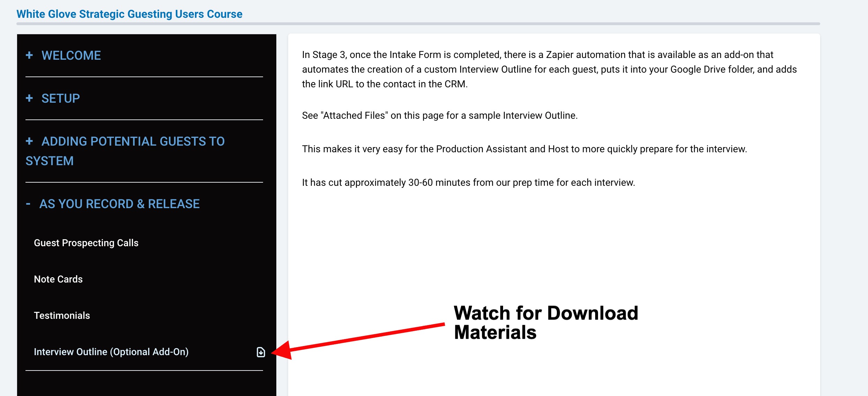Viewport: 868px width, 396px height.
Task: Select Interview Outline (Optional Add-On) lesson
Action: (x=111, y=352)
